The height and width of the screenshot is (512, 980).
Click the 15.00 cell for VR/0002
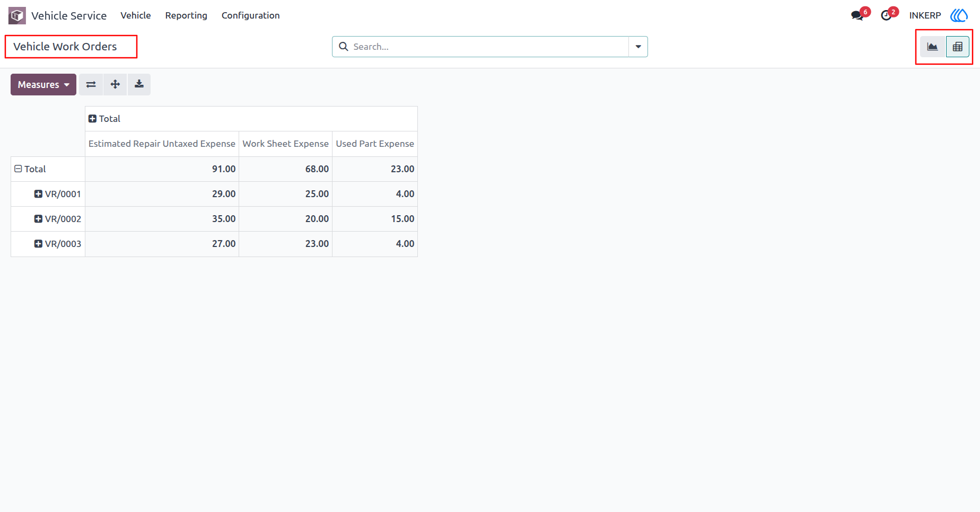(375, 219)
